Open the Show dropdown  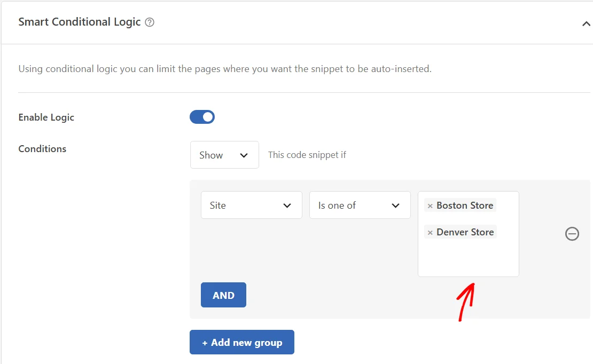pos(224,155)
